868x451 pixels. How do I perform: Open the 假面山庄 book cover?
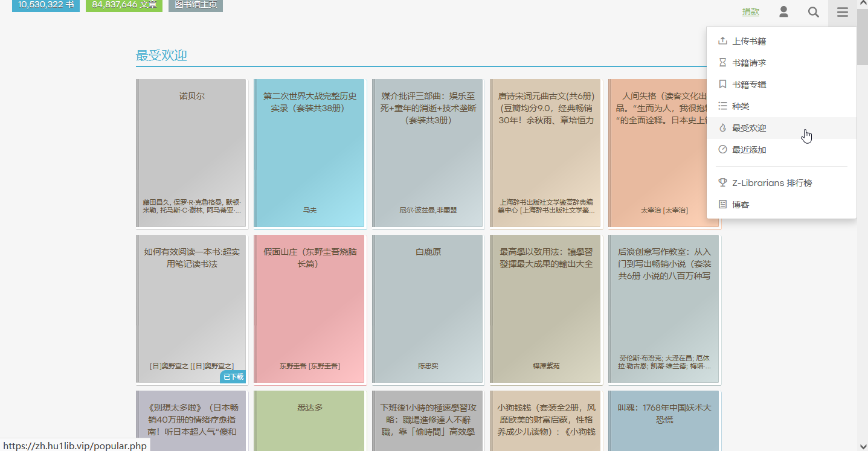click(309, 309)
